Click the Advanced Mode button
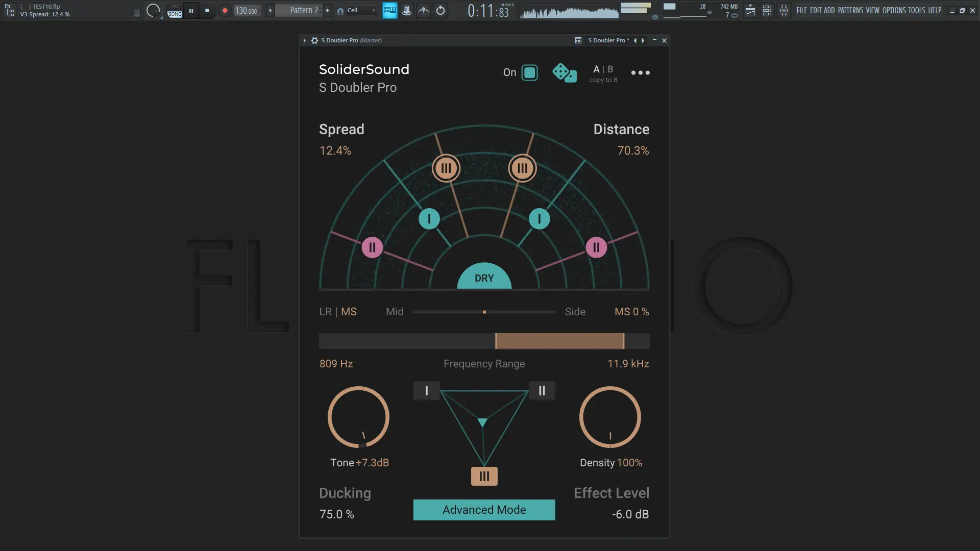980x551 pixels. point(484,510)
